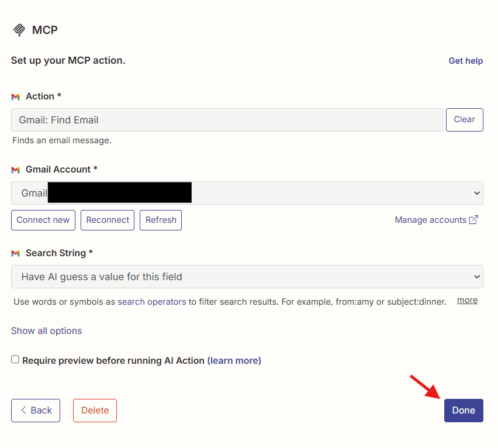The width and height of the screenshot is (498, 448).
Task: Expand the Search String value dropdown
Action: (x=247, y=277)
